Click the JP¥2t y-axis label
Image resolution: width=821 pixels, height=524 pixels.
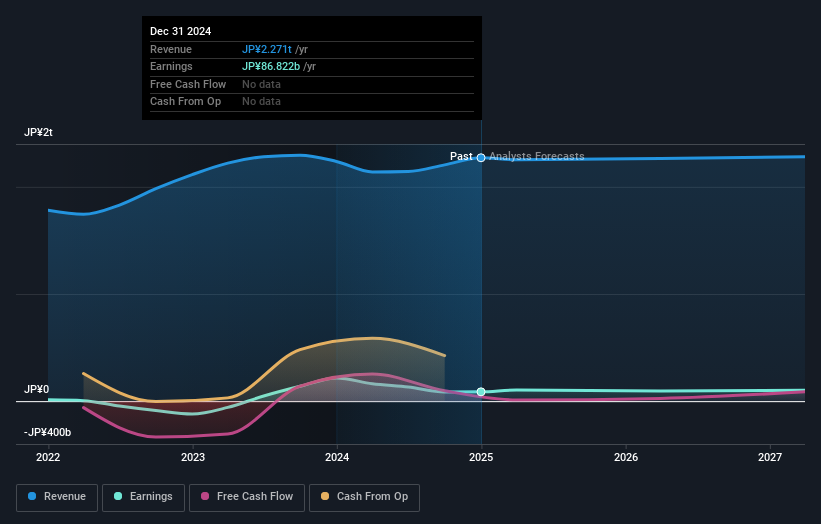(38, 132)
